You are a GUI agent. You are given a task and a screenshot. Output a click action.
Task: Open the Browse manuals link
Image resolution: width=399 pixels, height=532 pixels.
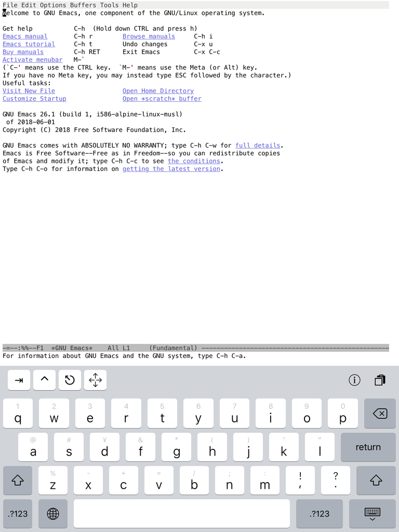(149, 36)
